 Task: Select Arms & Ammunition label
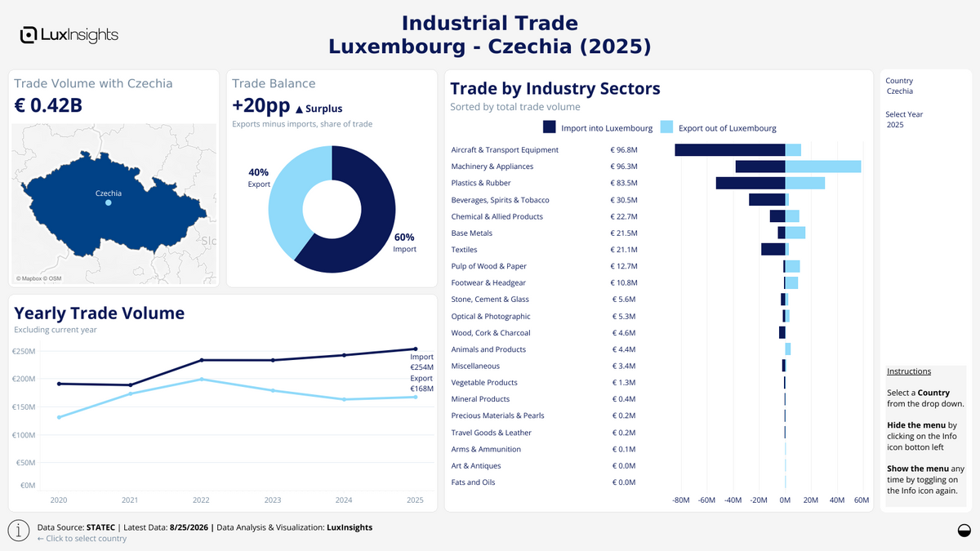tap(486, 449)
